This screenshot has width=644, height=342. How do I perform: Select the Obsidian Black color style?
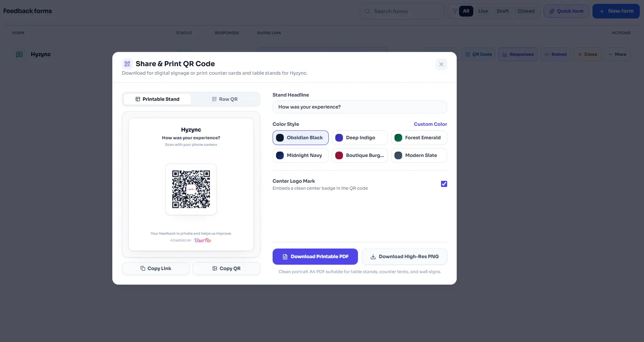tap(301, 138)
